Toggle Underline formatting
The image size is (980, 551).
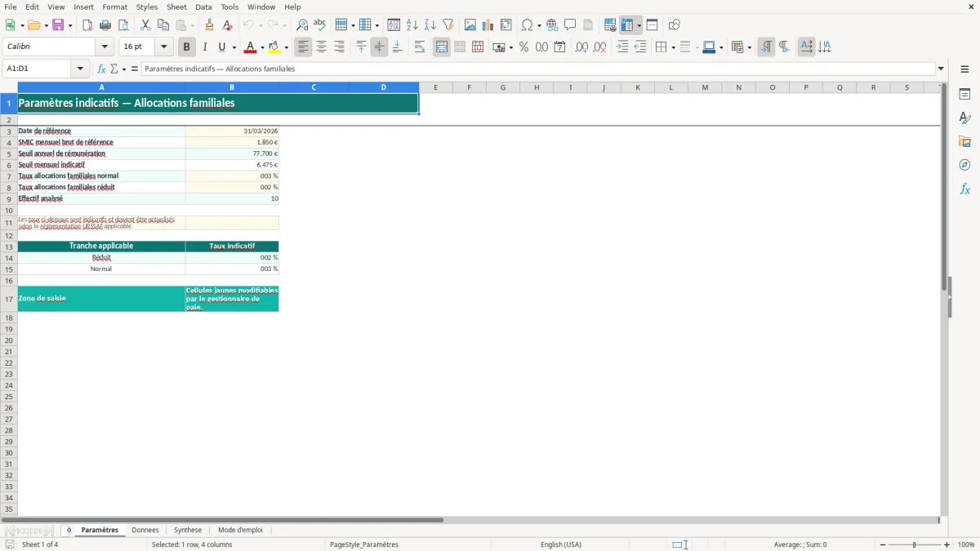(x=221, y=47)
